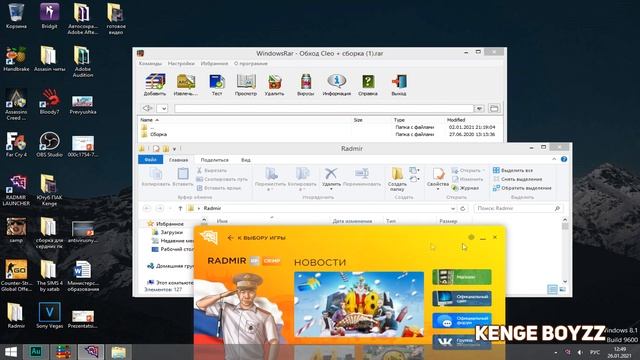The width and height of the screenshot is (640, 360).
Task: Open the Файл tab in Explorer
Action: coord(151,160)
